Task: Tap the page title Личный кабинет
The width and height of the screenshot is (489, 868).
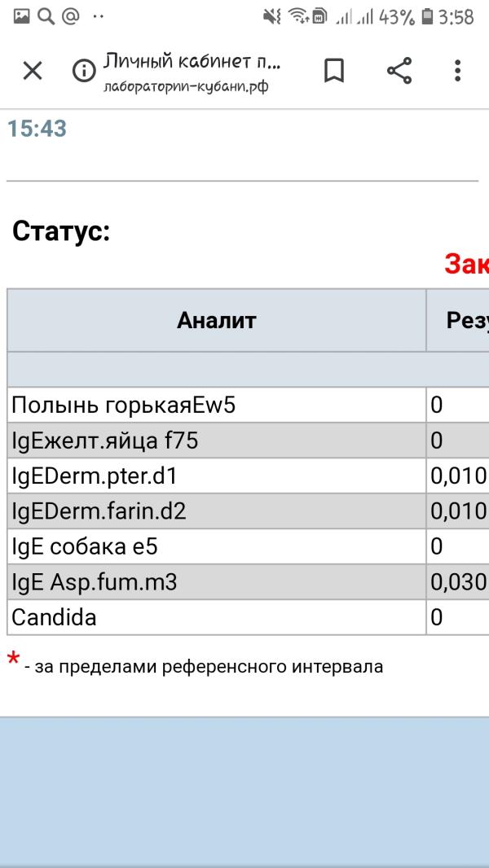Action: 192,62
